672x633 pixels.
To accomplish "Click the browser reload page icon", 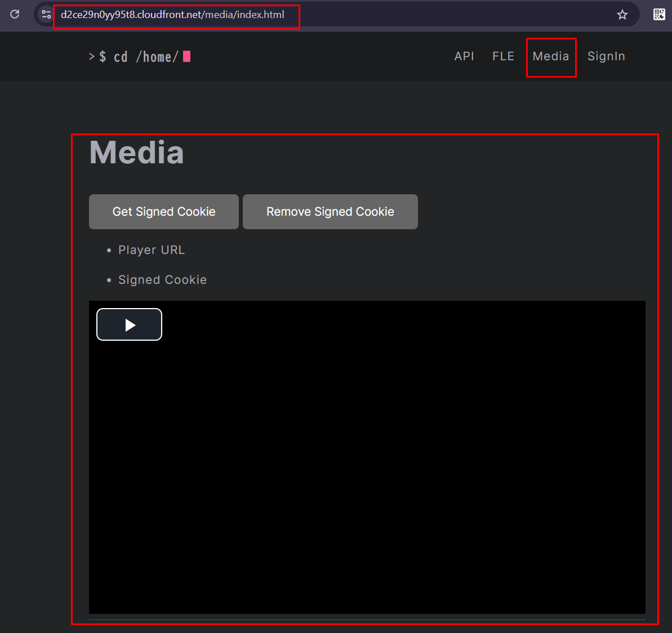I will click(x=15, y=14).
